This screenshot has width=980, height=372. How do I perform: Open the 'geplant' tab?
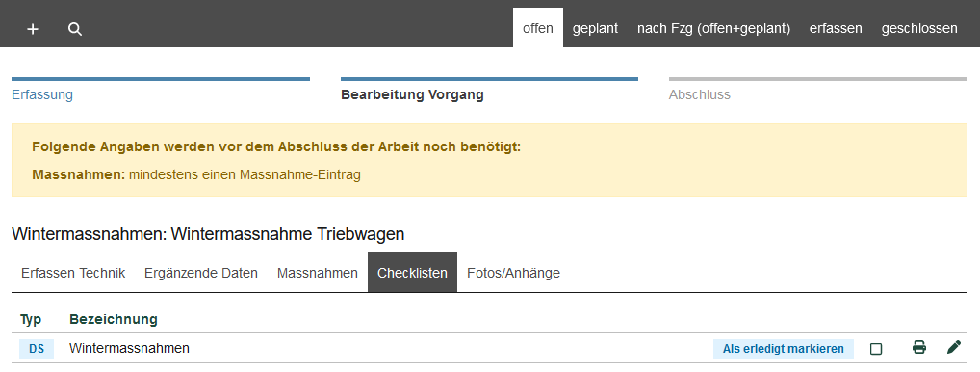tap(595, 28)
